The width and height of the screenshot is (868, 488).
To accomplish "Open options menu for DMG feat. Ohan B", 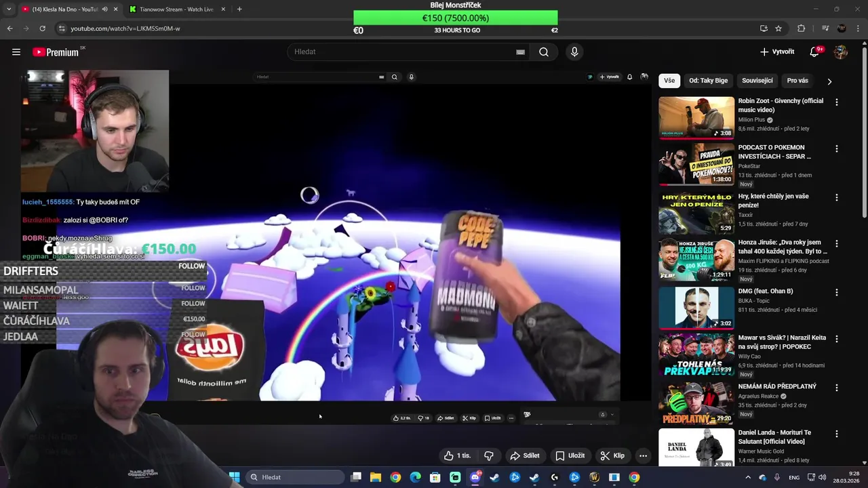I will tap(836, 292).
